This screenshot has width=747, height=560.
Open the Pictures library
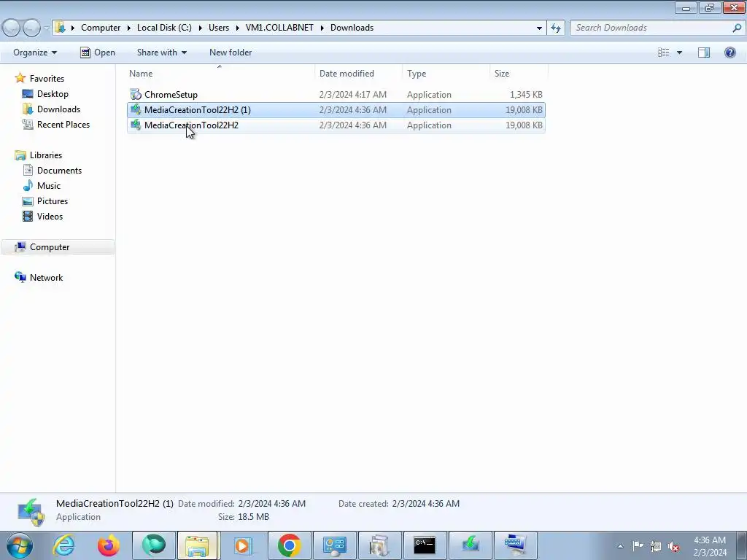pyautogui.click(x=53, y=201)
